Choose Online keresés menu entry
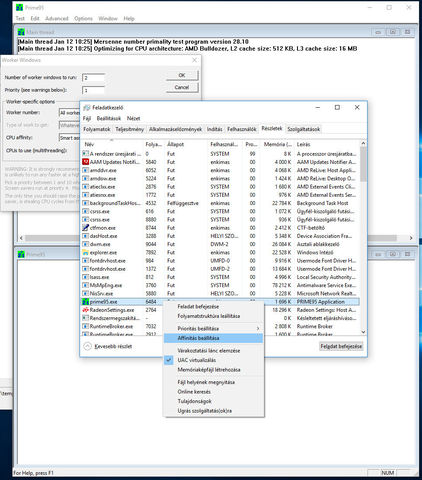This screenshot has width=422, height=480. (213, 392)
